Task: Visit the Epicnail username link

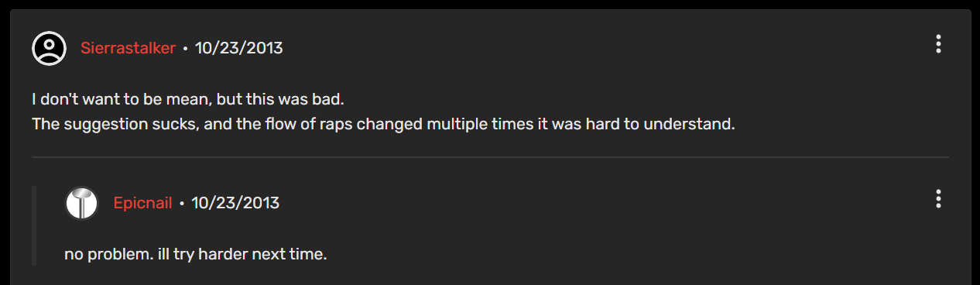Action: coord(142,203)
